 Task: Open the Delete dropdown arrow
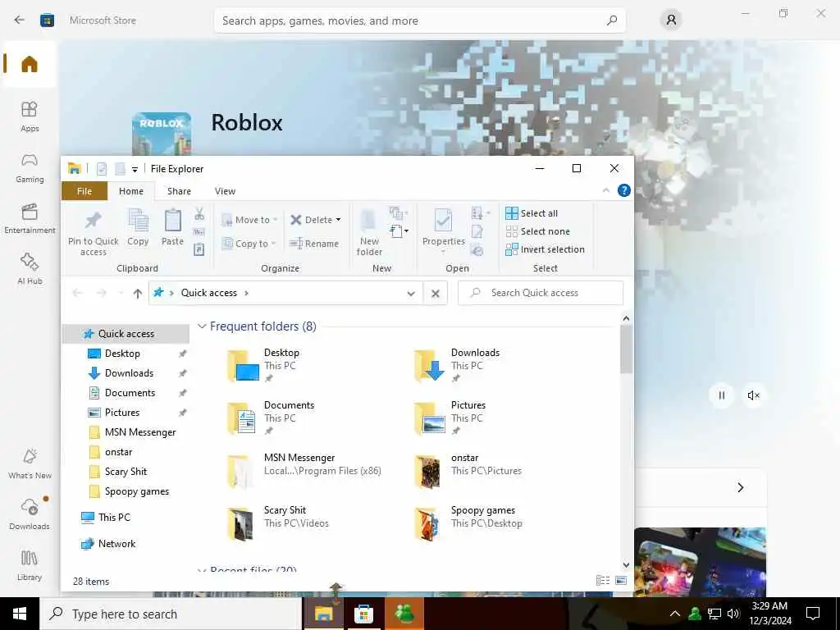point(338,220)
